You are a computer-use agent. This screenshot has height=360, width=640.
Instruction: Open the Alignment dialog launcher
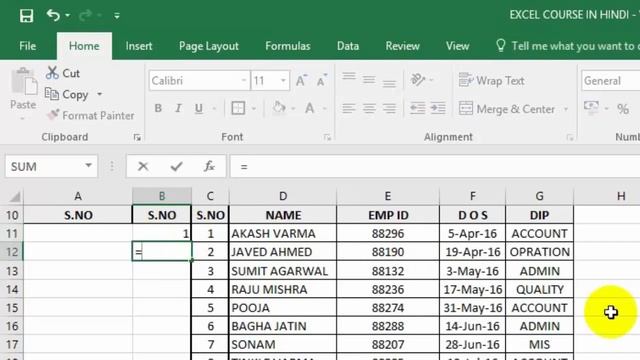point(570,138)
